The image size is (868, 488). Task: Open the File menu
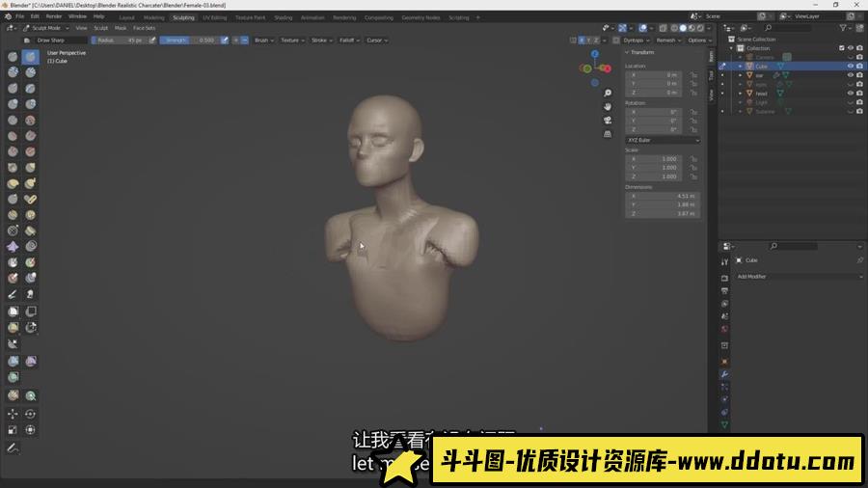[x=20, y=16]
